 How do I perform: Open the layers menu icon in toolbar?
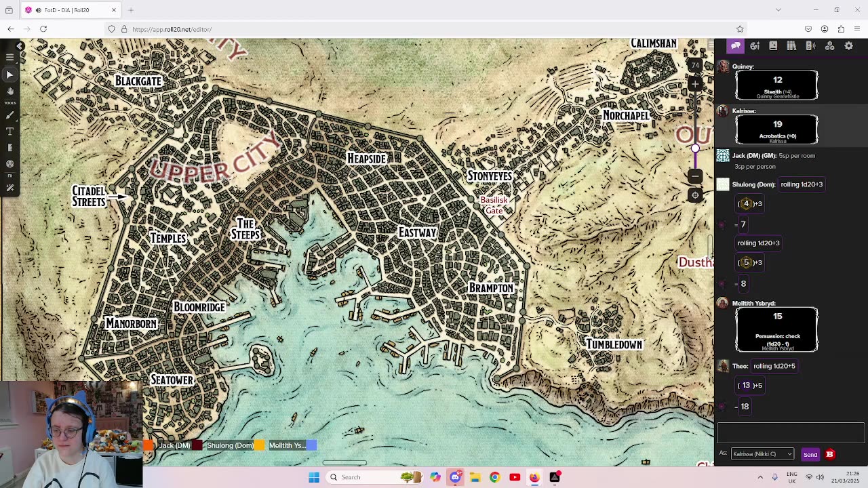[x=9, y=58]
